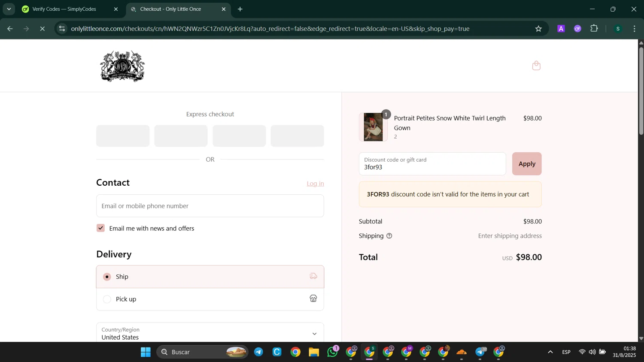Screen dimensions: 644x362
Task: Open the Chrome profile S avatar
Action: coord(618,29)
